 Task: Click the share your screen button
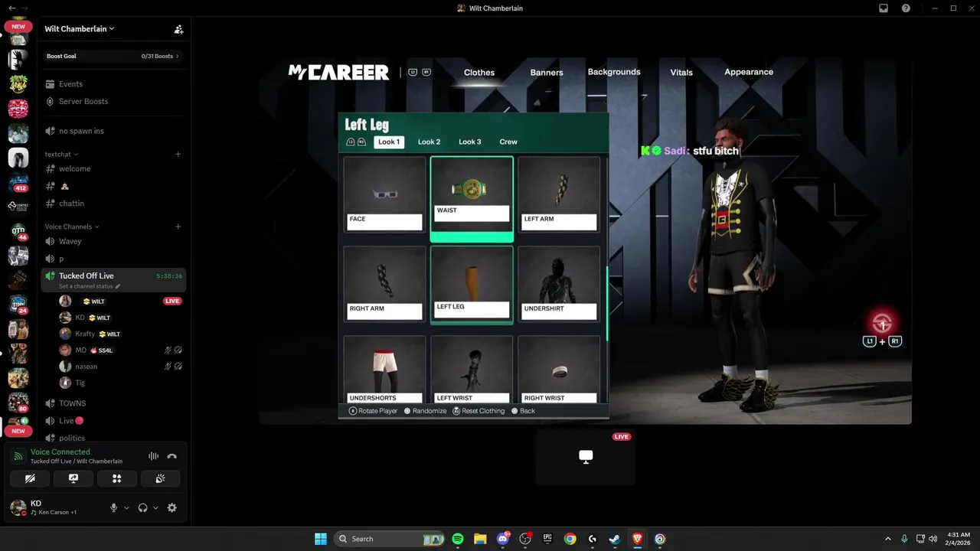(x=73, y=478)
